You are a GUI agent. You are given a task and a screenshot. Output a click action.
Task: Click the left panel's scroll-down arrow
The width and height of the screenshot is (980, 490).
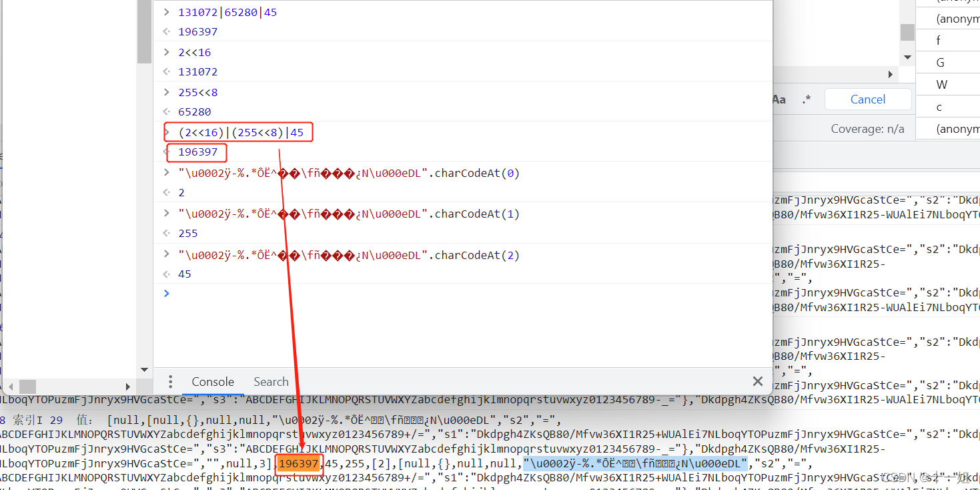(145, 369)
